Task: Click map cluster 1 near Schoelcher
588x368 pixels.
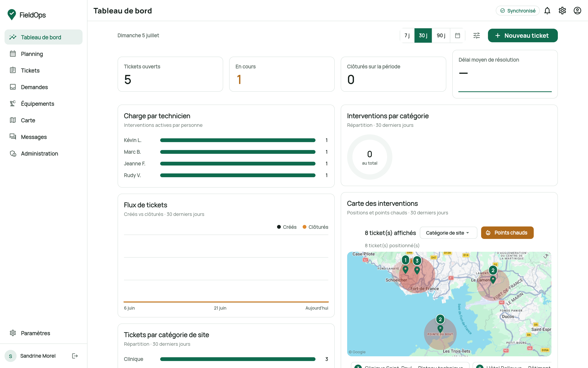Action: pyautogui.click(x=405, y=260)
